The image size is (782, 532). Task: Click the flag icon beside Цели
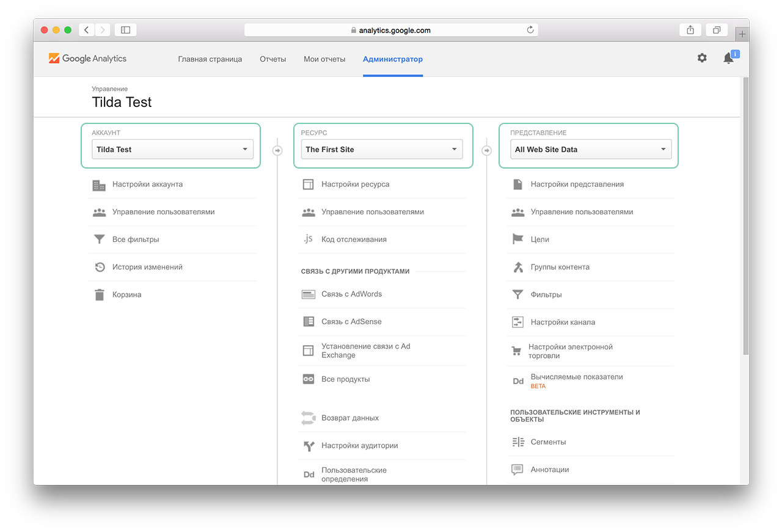518,239
